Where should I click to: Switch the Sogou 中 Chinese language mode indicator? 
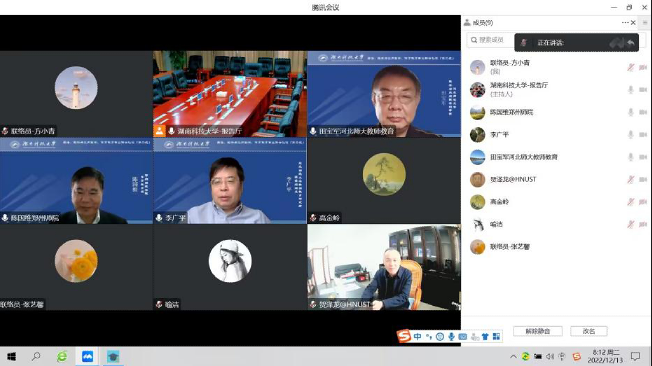pos(417,336)
